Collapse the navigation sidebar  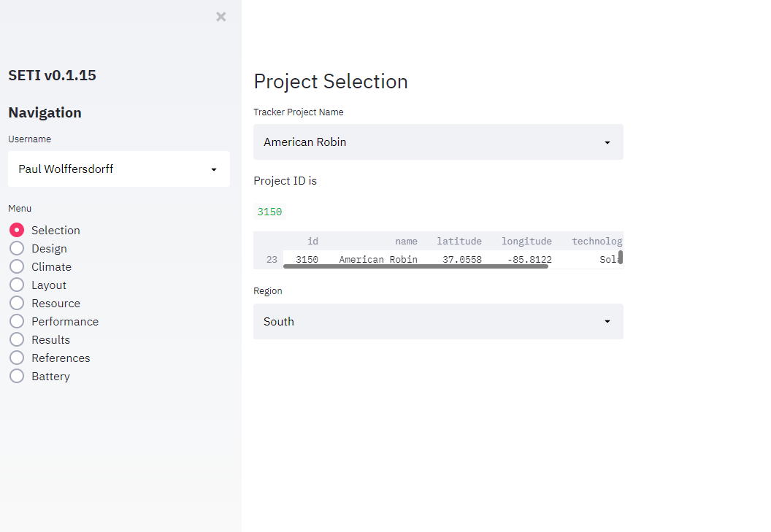pos(220,16)
